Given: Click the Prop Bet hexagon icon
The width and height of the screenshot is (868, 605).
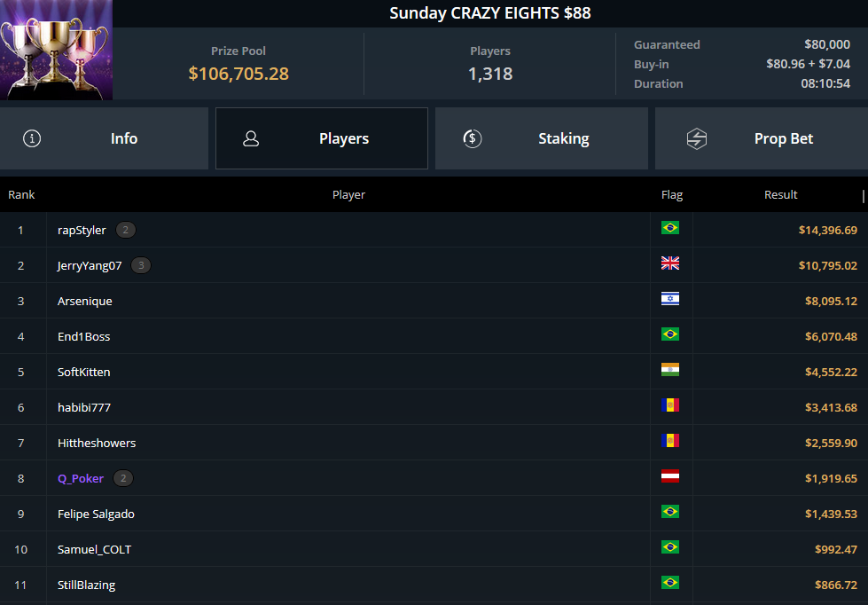Looking at the screenshot, I should [x=696, y=138].
